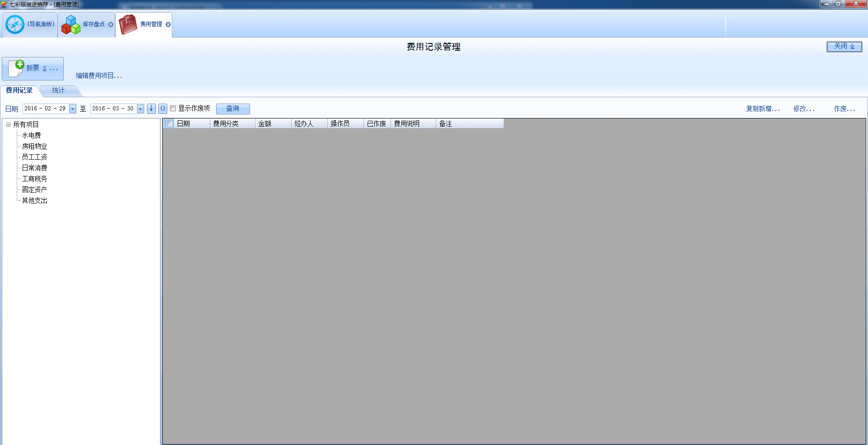Select the 费用记录 tab
The image size is (868, 445).
click(19, 90)
